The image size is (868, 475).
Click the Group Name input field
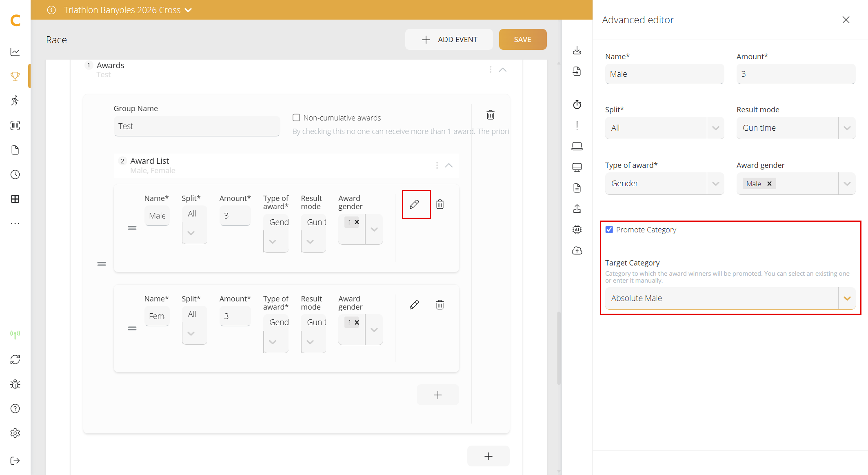[x=197, y=126]
